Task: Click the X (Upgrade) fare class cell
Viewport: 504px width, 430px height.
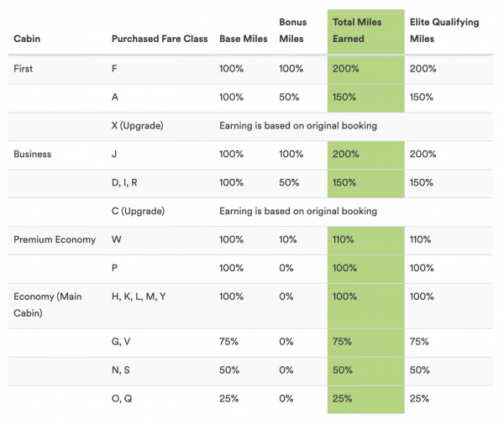Action: pyautogui.click(x=137, y=125)
